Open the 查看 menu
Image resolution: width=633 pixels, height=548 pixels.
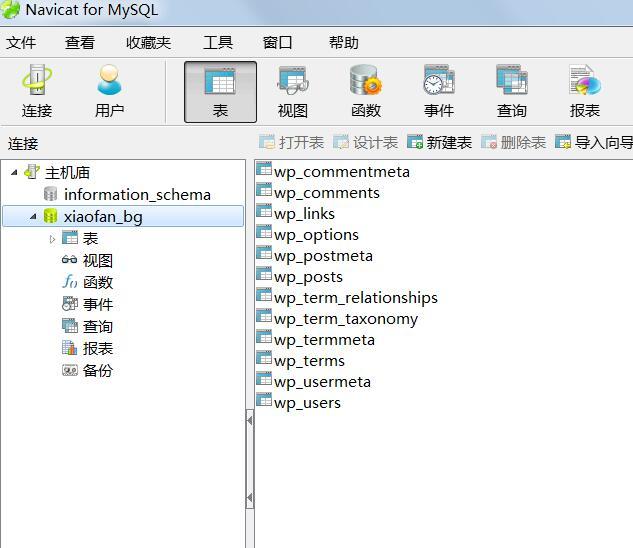click(x=80, y=42)
